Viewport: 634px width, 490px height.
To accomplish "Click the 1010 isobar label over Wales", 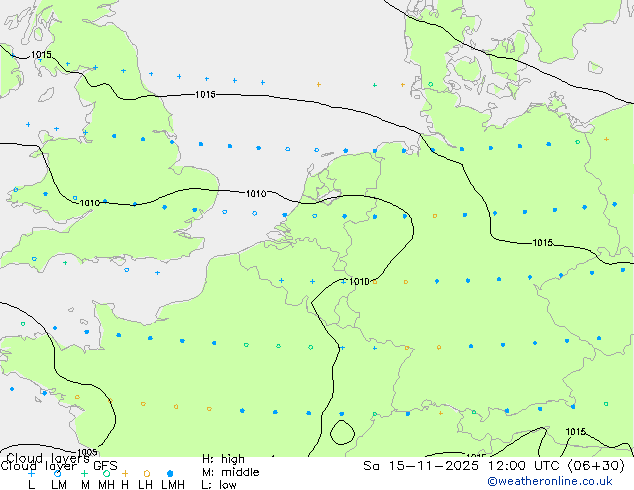I will tap(89, 203).
